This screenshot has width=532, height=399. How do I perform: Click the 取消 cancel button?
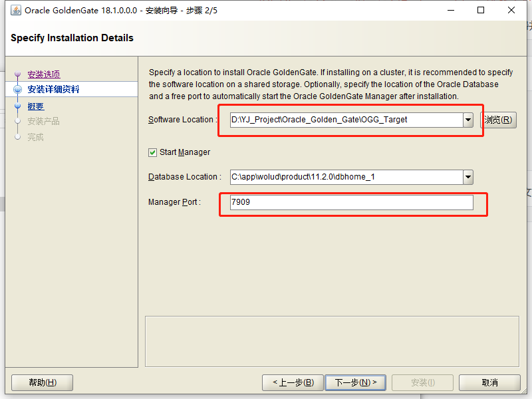[x=489, y=383]
